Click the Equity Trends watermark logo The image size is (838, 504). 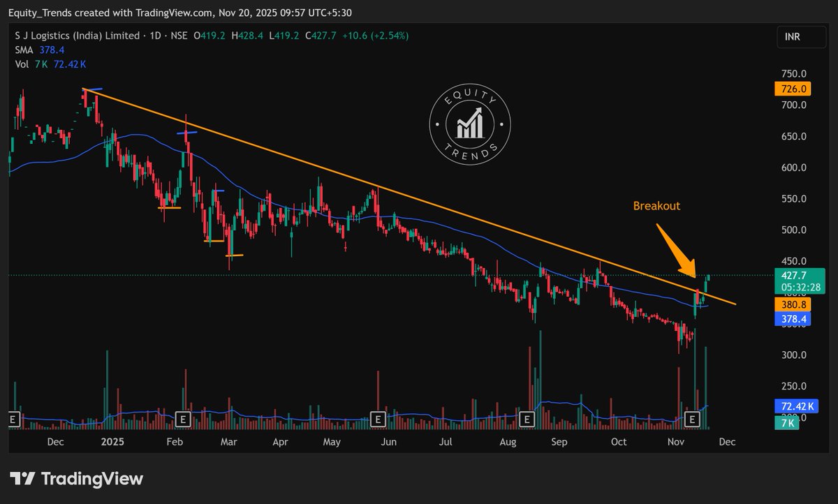469,124
